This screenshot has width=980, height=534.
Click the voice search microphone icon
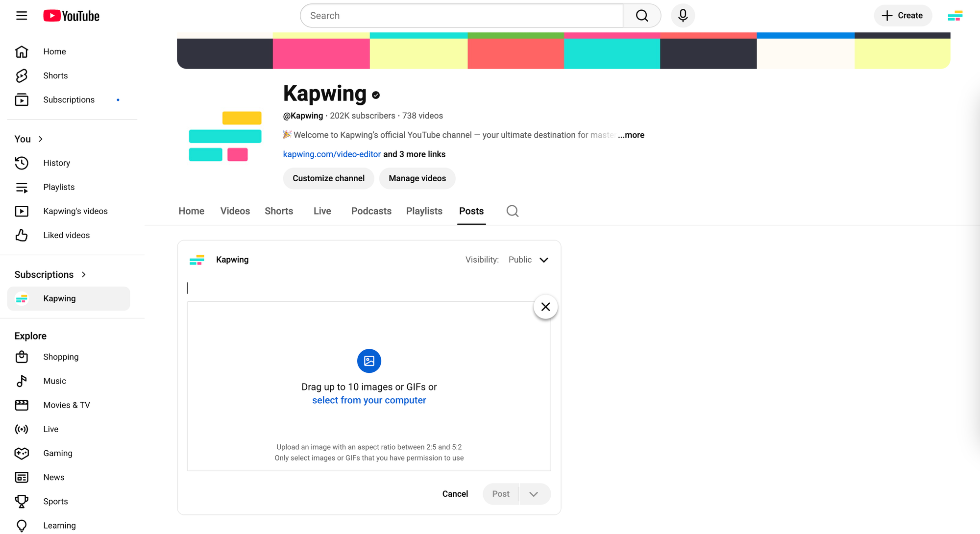(683, 15)
